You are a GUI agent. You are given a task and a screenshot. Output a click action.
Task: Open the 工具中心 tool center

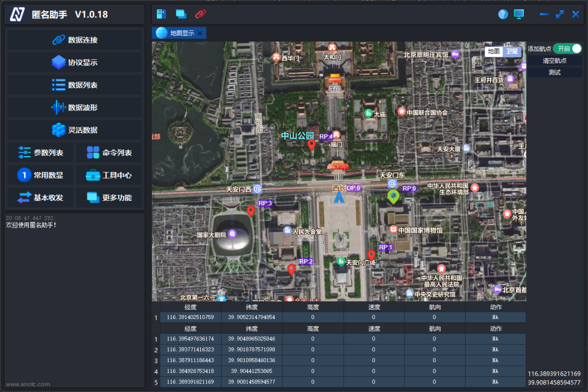pyautogui.click(x=109, y=175)
